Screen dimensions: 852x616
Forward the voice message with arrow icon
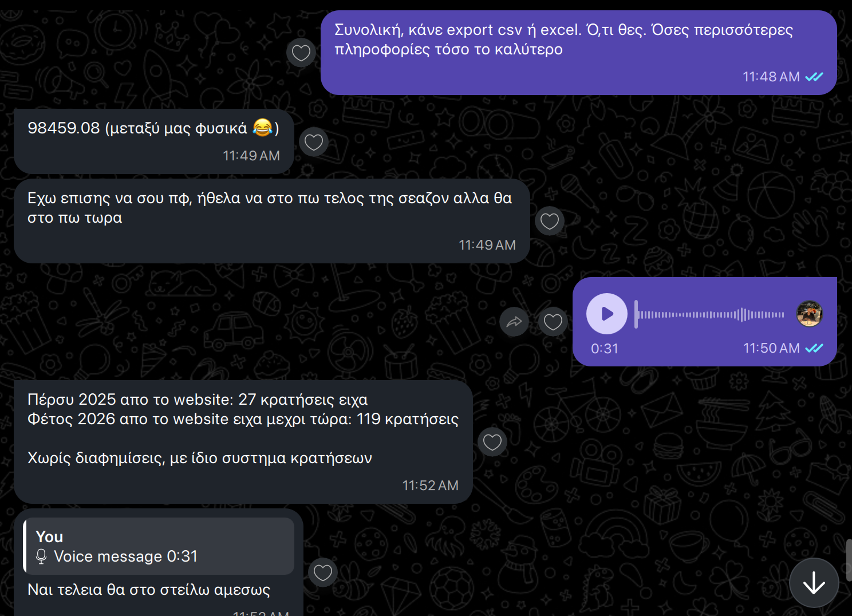click(x=514, y=322)
